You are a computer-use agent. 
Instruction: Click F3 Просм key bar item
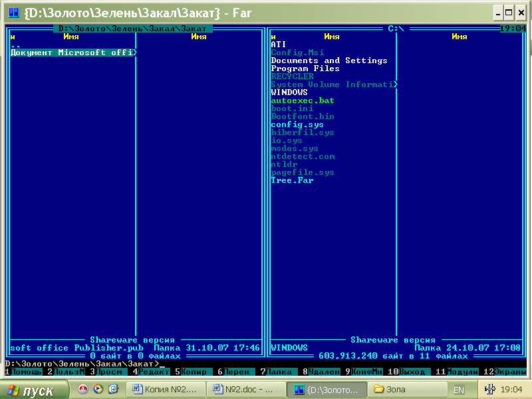pyautogui.click(x=108, y=372)
